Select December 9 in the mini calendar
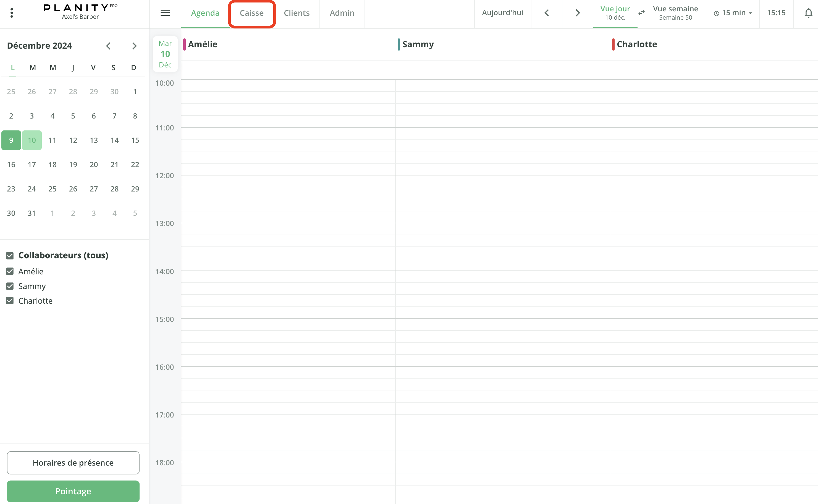The width and height of the screenshot is (818, 504). click(11, 140)
